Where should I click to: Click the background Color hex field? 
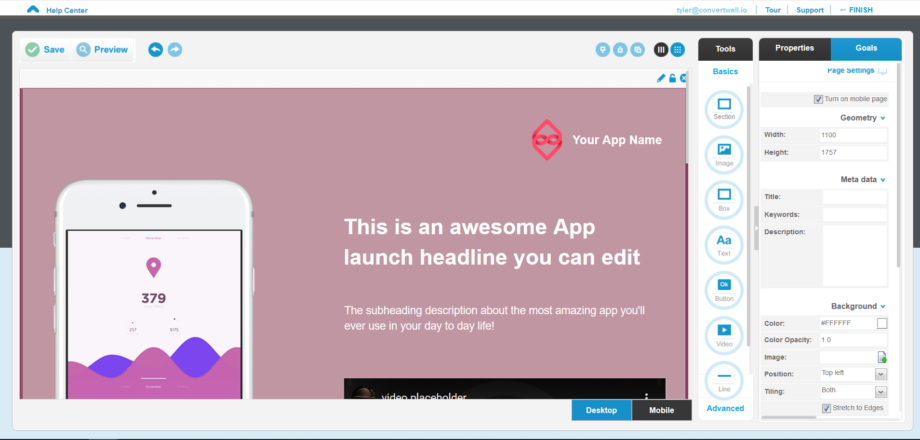[847, 323]
